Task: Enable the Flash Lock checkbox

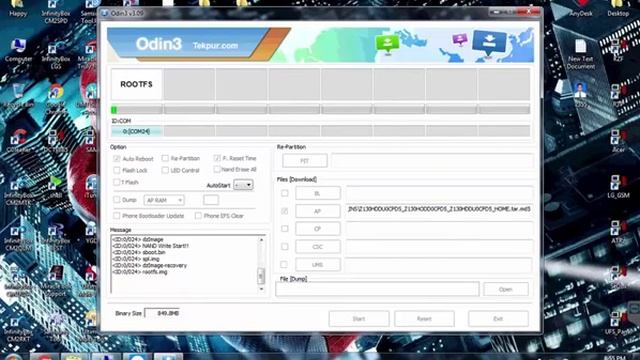Action: click(117, 170)
